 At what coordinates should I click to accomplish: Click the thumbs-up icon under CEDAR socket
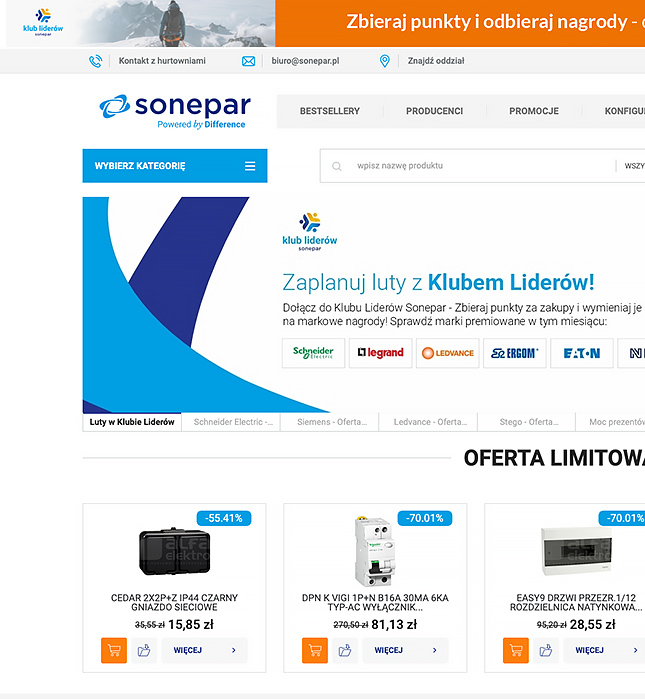point(144,650)
